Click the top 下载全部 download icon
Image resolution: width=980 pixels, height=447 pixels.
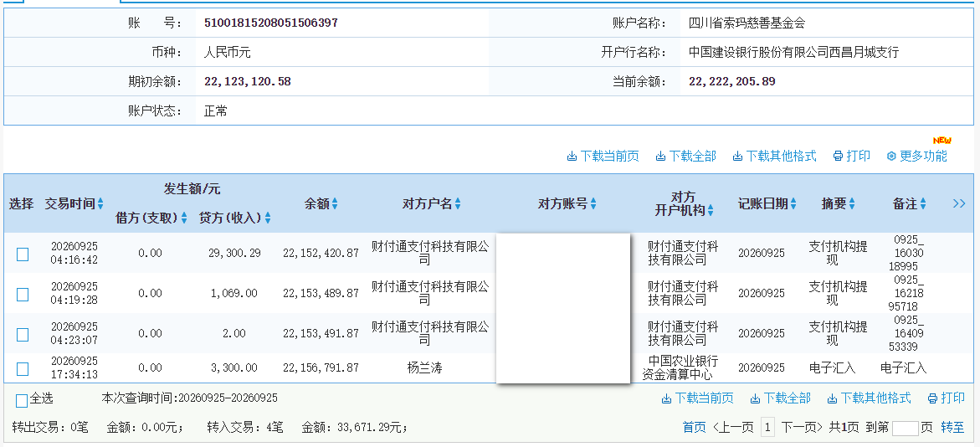point(660,157)
